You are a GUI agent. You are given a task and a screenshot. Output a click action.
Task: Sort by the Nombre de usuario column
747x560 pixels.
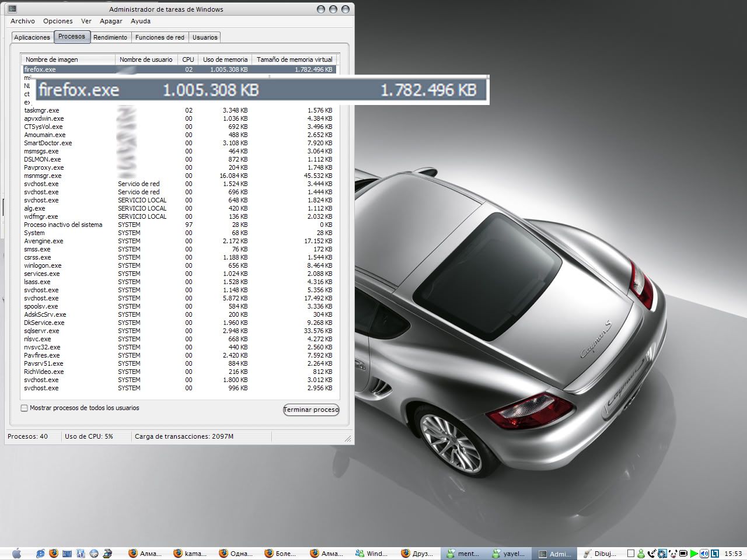point(146,60)
